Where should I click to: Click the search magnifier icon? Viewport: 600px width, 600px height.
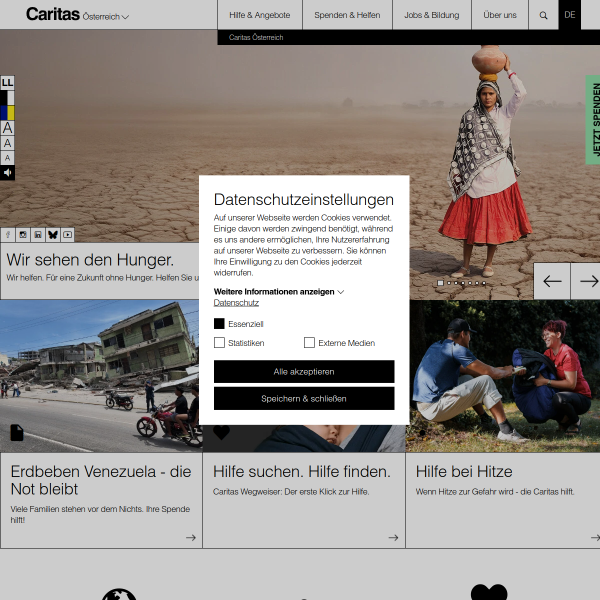543,15
